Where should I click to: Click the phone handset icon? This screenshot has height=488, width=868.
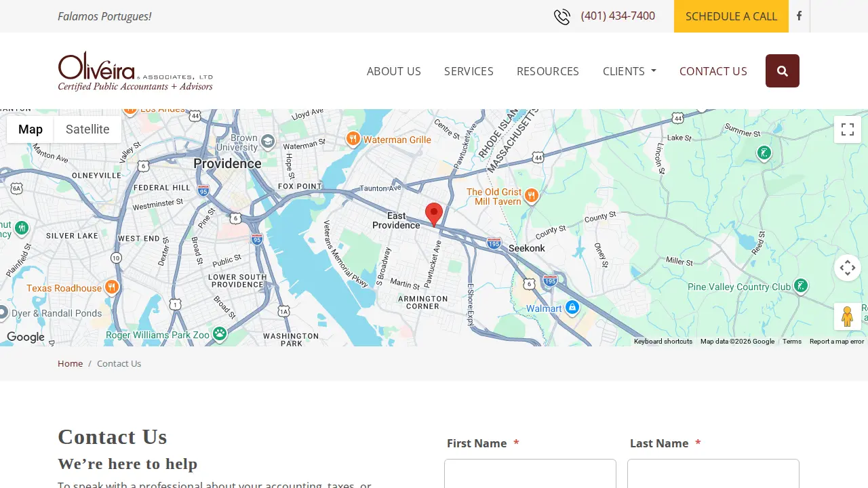click(x=562, y=17)
